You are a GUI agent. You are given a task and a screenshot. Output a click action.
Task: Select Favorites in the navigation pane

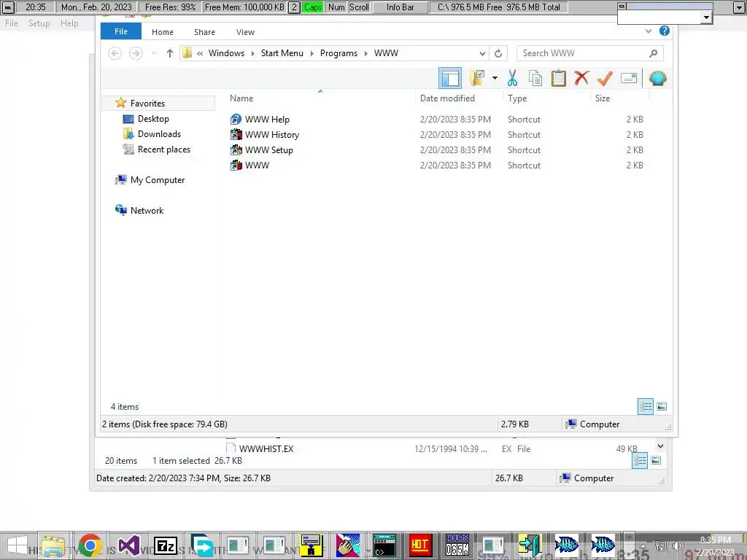pos(147,103)
